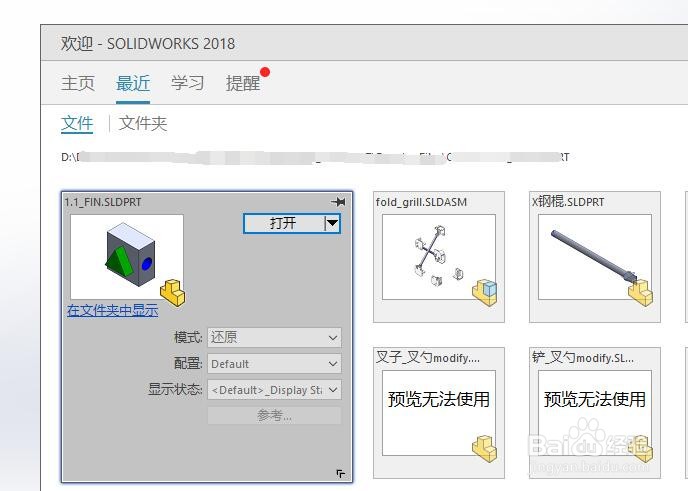The image size is (688, 491).
Task: Pin the 1.1_FIN.SLDPRT recent file
Action: tap(338, 202)
